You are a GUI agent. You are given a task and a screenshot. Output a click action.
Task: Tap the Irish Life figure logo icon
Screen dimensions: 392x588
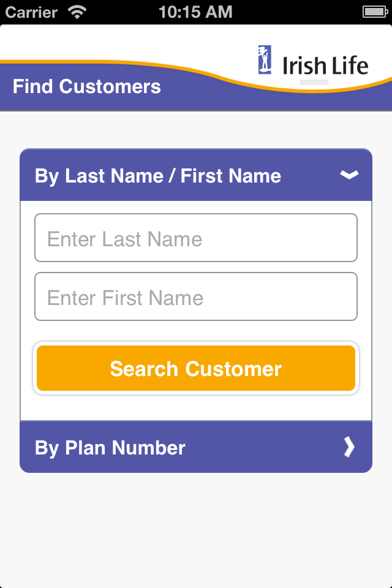point(265,59)
